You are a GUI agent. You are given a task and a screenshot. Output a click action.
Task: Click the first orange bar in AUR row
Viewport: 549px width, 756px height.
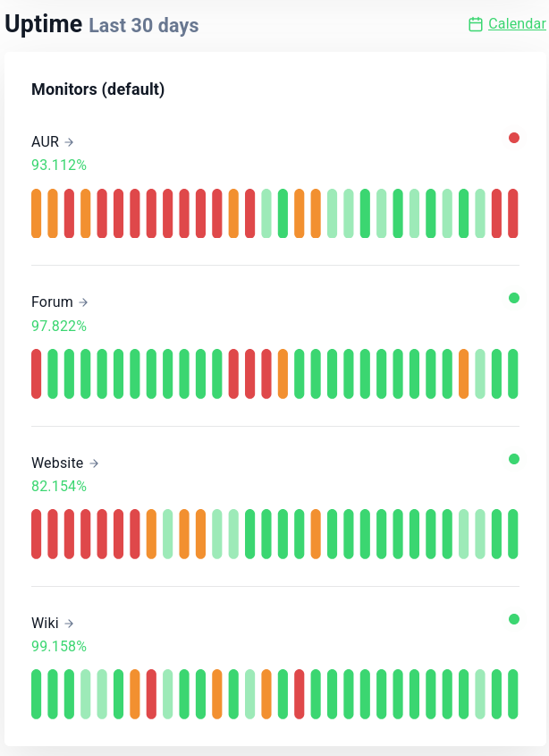tap(37, 213)
